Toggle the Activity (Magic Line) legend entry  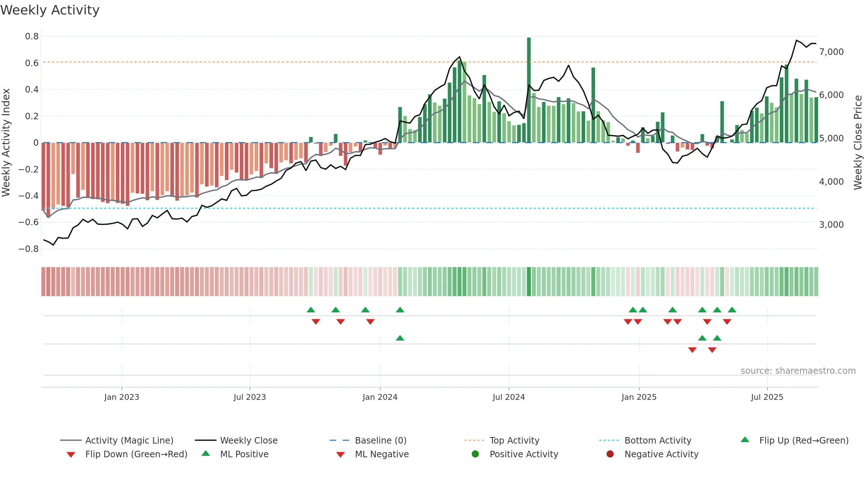[x=117, y=440]
